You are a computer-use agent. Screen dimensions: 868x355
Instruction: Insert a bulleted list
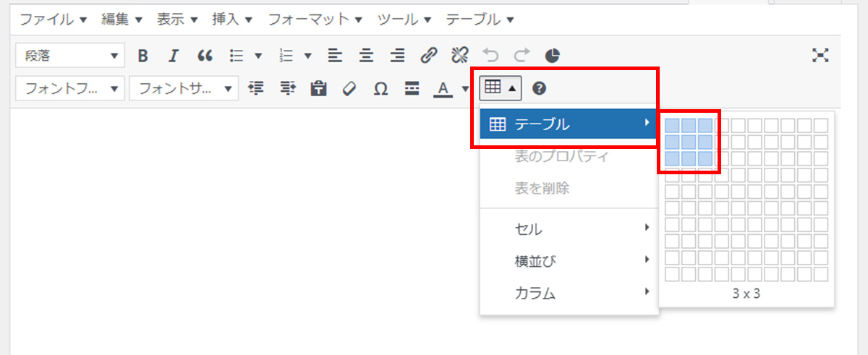click(236, 55)
